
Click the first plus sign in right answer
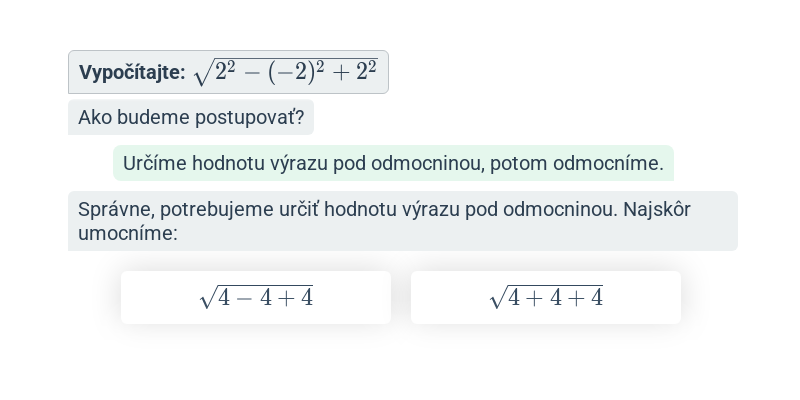point(534,298)
